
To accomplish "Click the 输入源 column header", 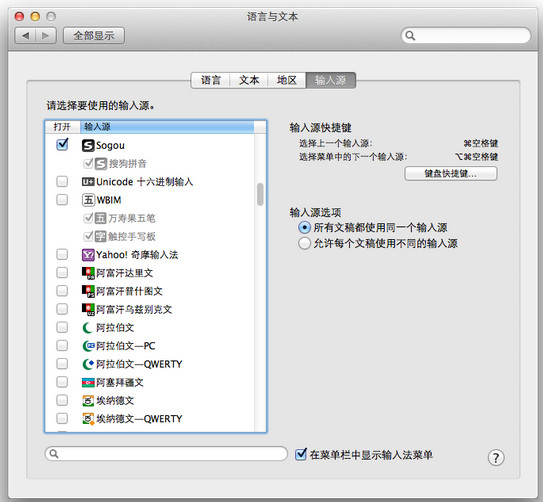I will (167, 127).
